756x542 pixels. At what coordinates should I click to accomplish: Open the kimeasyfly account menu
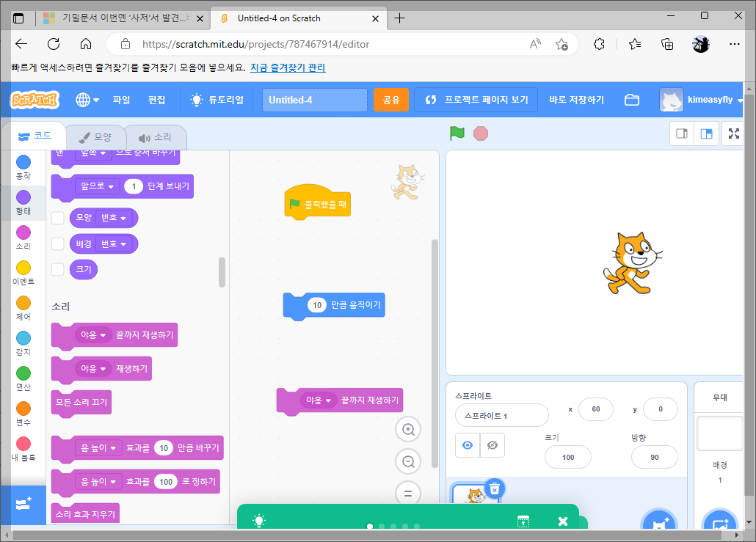(700, 100)
